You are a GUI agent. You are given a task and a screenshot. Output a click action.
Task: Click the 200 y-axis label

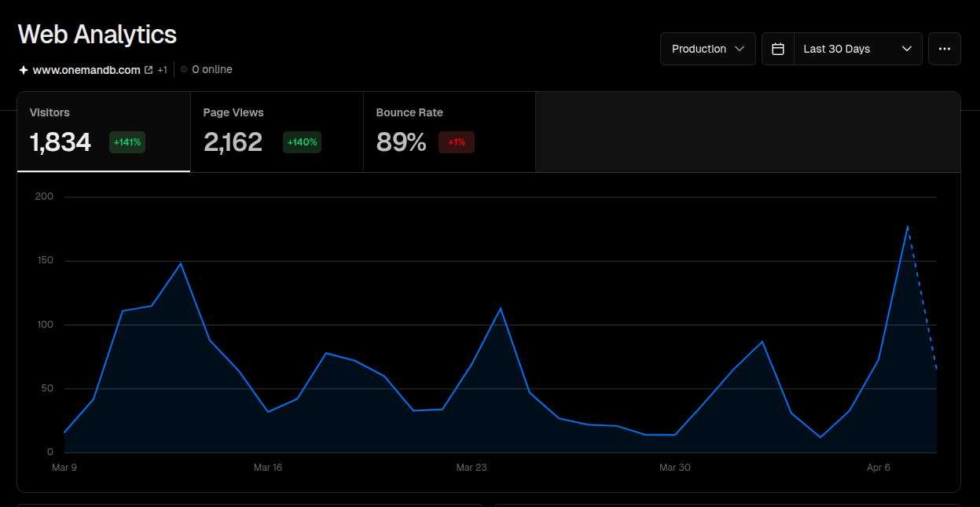click(45, 197)
